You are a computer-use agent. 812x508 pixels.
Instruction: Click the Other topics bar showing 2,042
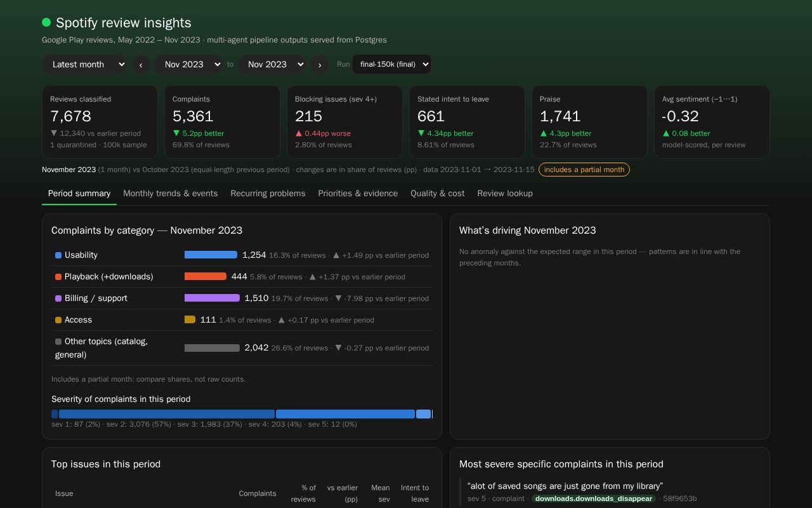click(x=212, y=348)
